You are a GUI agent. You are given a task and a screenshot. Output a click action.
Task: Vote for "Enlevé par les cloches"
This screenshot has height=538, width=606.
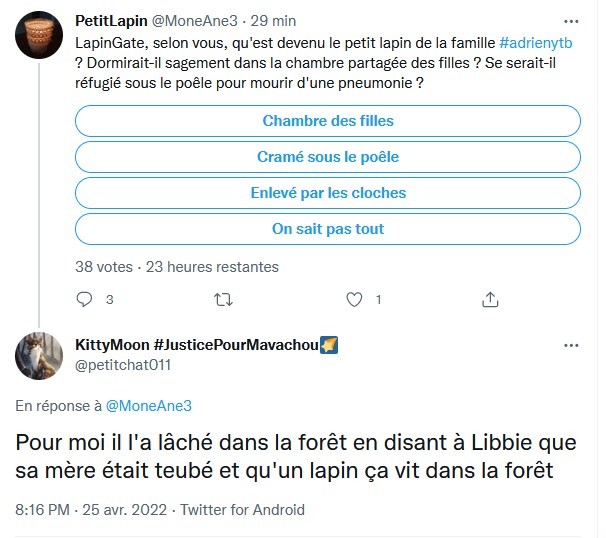tap(328, 193)
